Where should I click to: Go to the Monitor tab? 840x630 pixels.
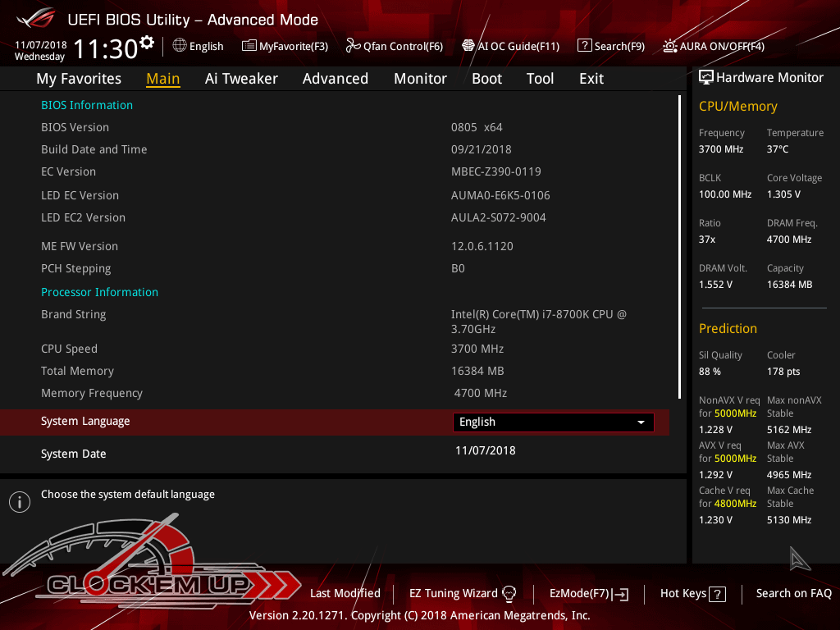tap(420, 79)
